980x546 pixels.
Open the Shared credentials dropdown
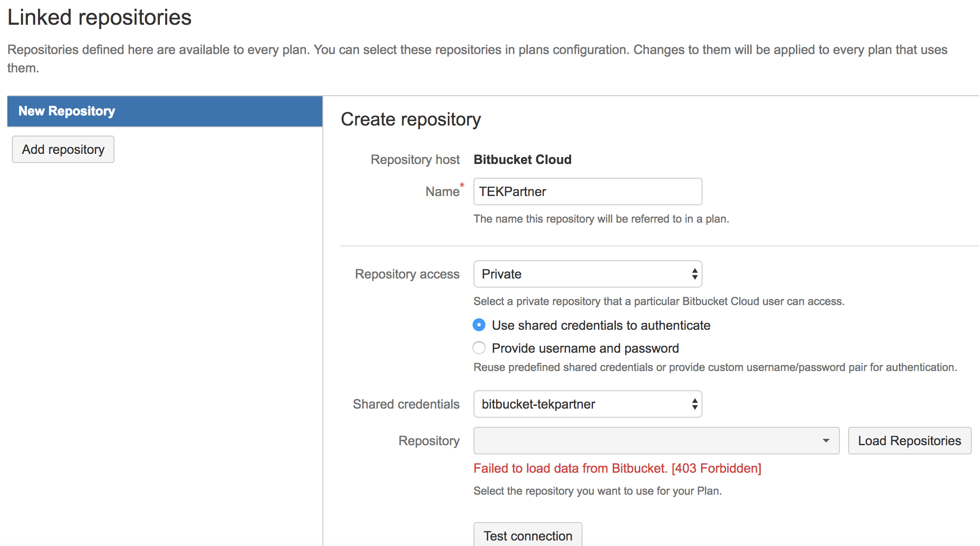(588, 404)
